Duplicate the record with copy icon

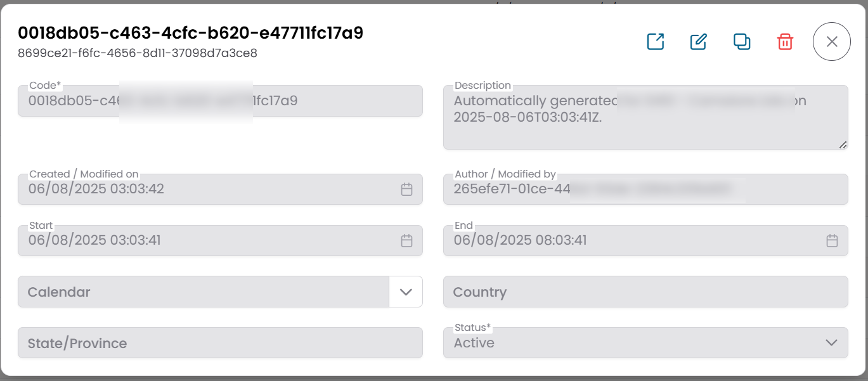pyautogui.click(x=741, y=42)
